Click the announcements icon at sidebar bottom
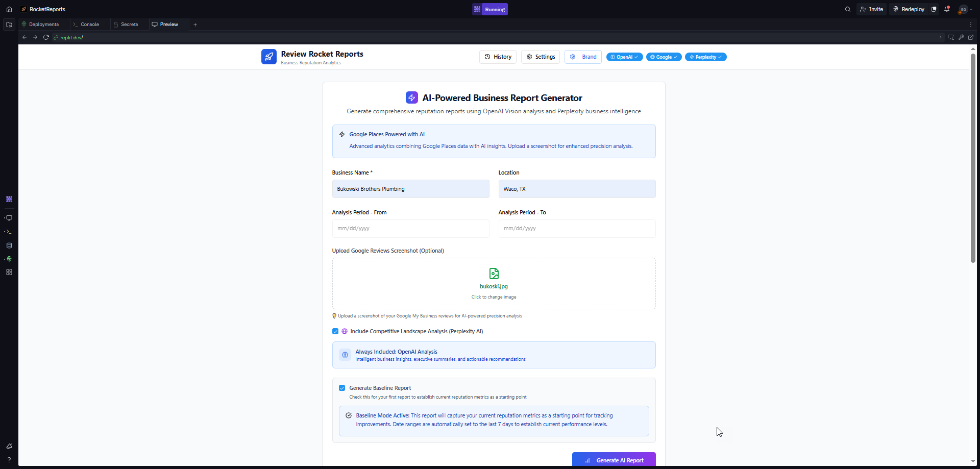 pos(9,447)
